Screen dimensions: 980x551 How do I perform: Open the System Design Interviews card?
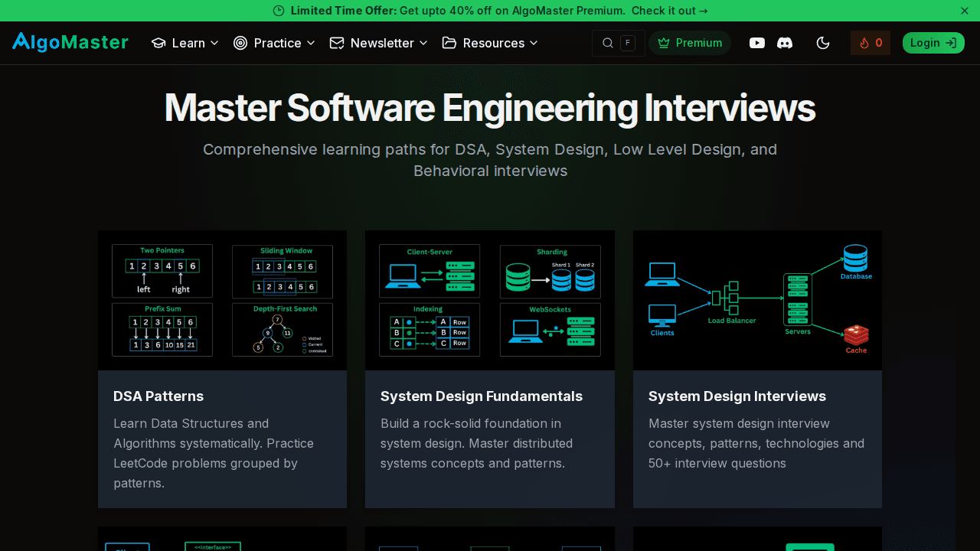click(757, 369)
